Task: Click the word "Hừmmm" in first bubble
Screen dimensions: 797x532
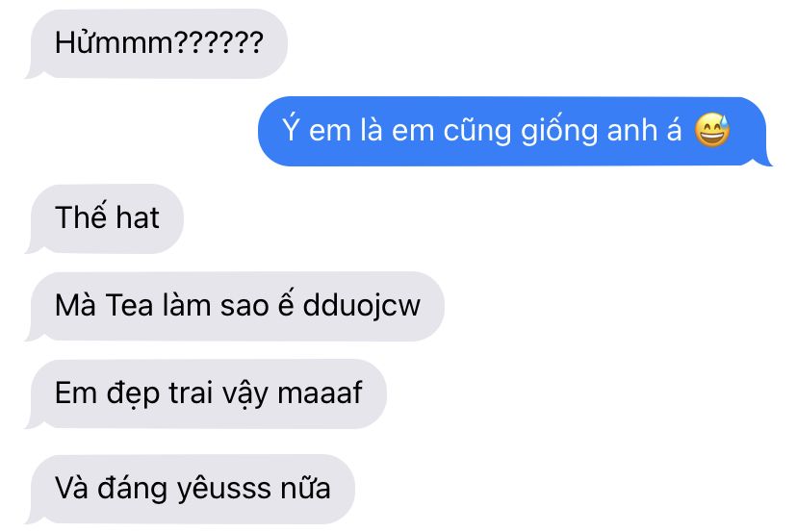Action: [115, 41]
